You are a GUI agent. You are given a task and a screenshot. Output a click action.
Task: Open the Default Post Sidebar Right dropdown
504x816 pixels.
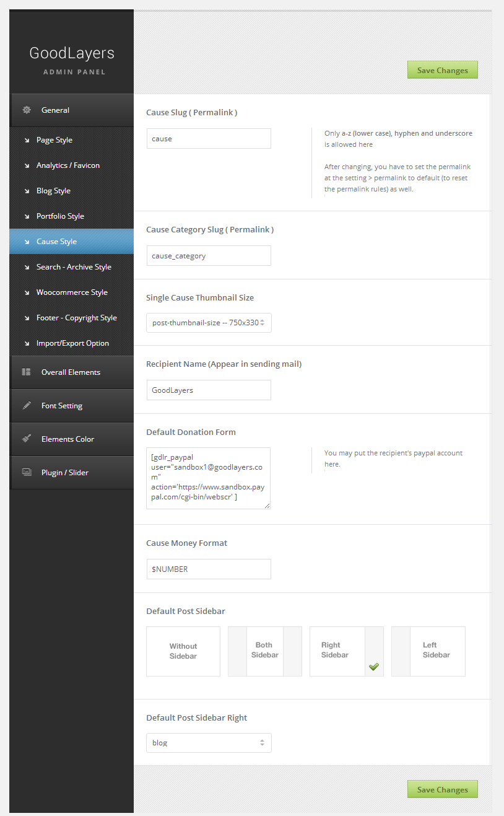(x=209, y=743)
